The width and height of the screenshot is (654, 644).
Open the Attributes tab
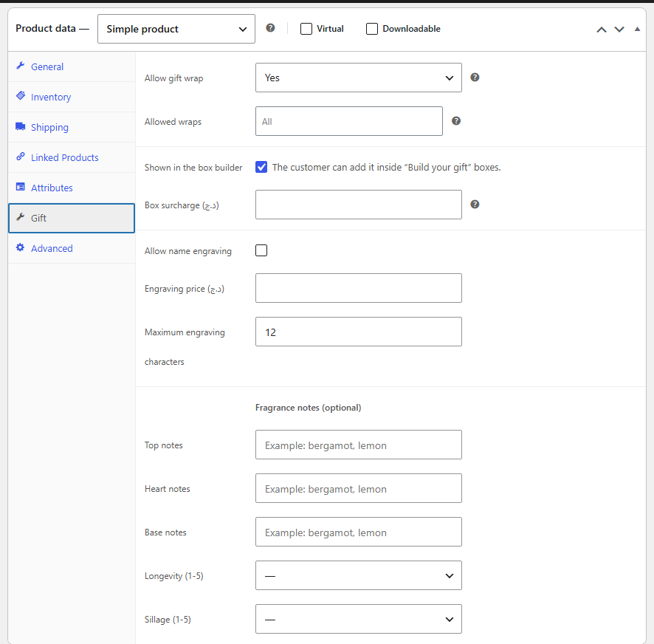click(72, 188)
